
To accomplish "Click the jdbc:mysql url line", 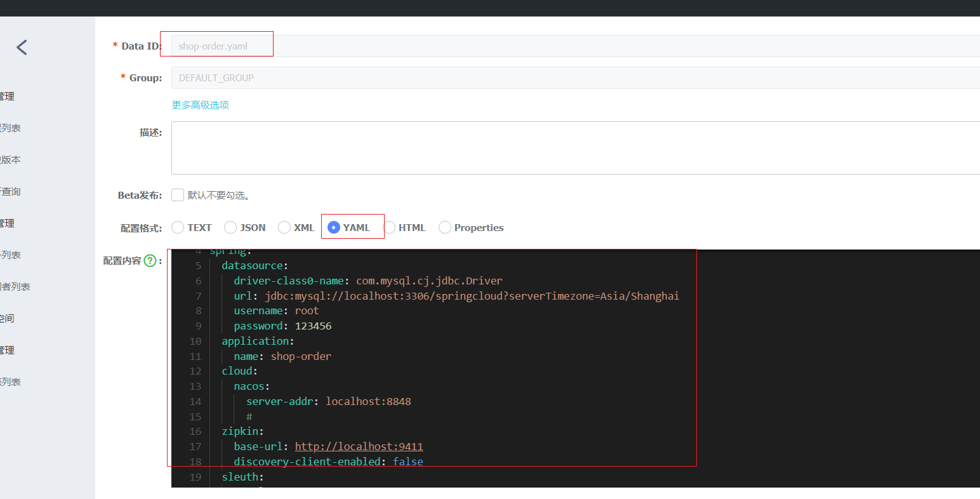I will 456,296.
